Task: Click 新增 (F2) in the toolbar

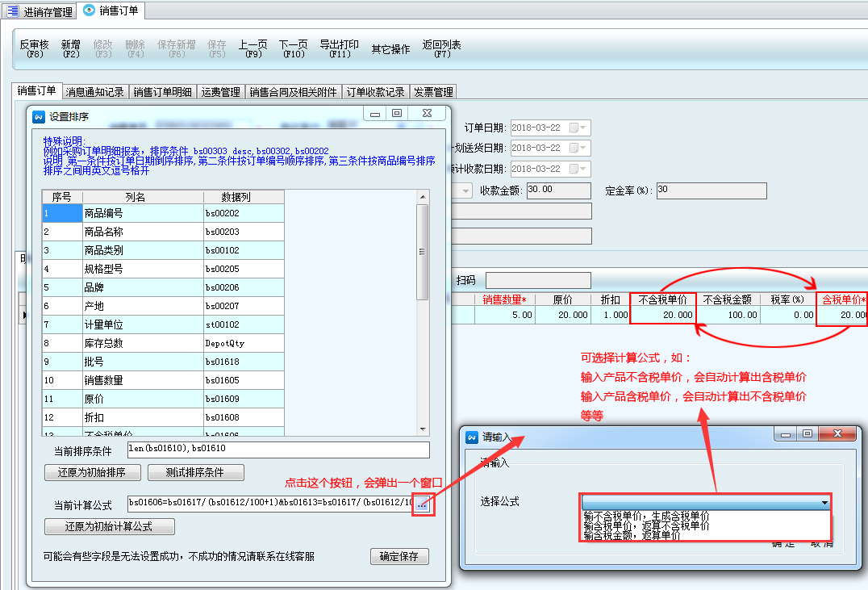Action: point(71,49)
